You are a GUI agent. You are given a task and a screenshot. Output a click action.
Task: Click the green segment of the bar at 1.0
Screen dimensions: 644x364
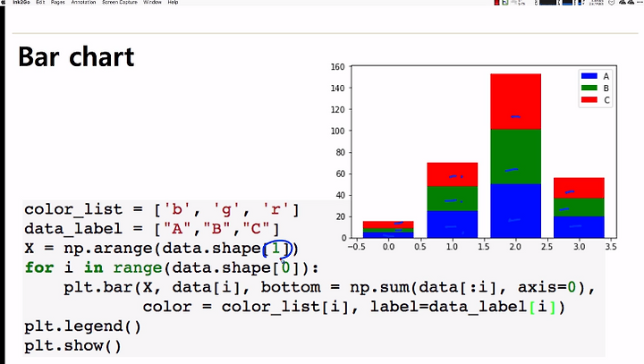pos(453,199)
